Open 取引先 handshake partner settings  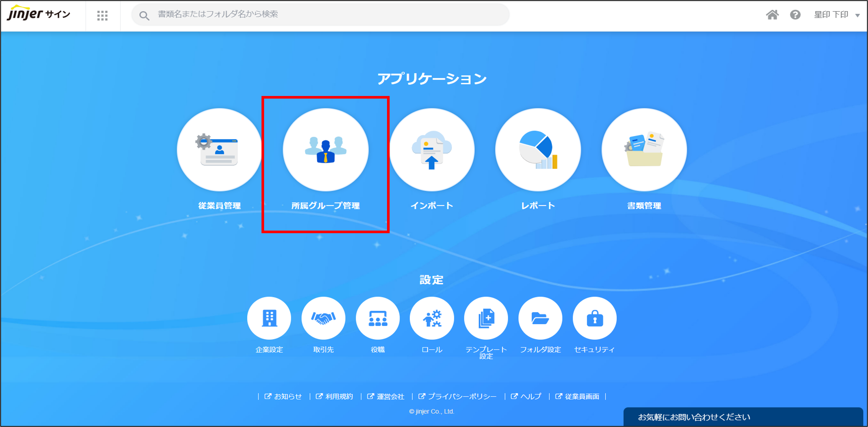pos(323,318)
